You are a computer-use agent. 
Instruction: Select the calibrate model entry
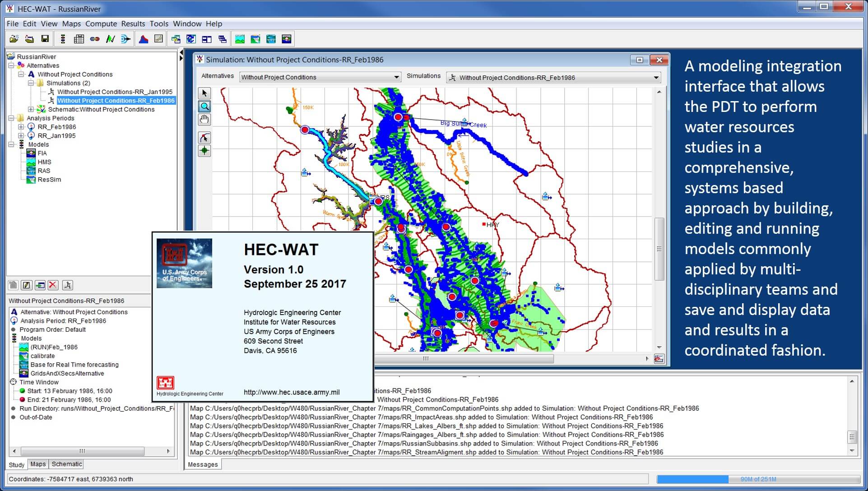[x=42, y=356]
